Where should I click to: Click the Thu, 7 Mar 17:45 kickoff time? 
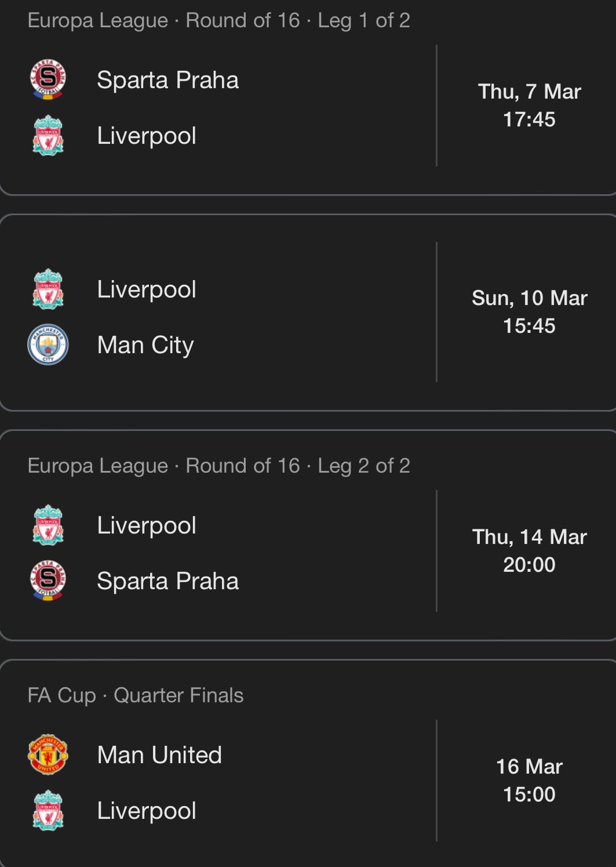[x=529, y=106]
